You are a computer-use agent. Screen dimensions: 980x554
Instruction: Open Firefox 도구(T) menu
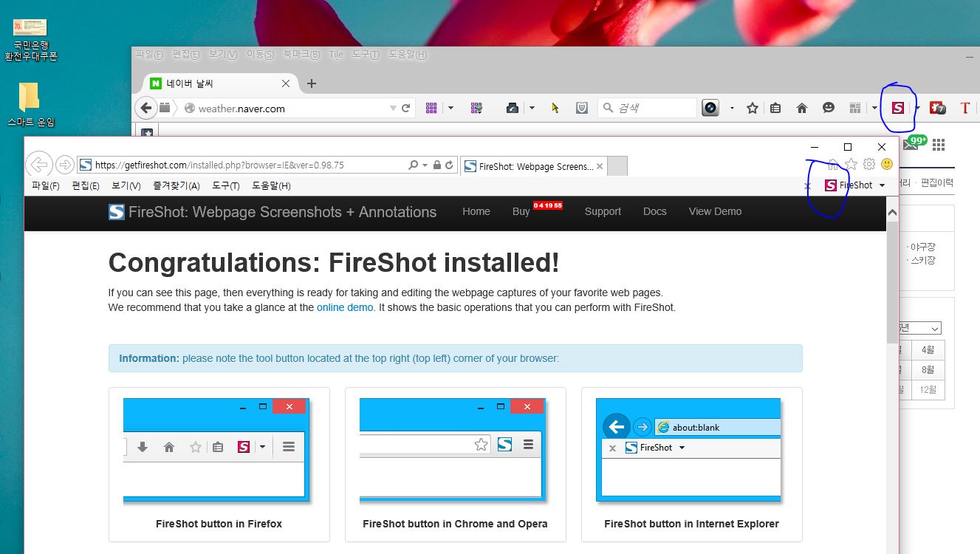pyautogui.click(x=366, y=55)
